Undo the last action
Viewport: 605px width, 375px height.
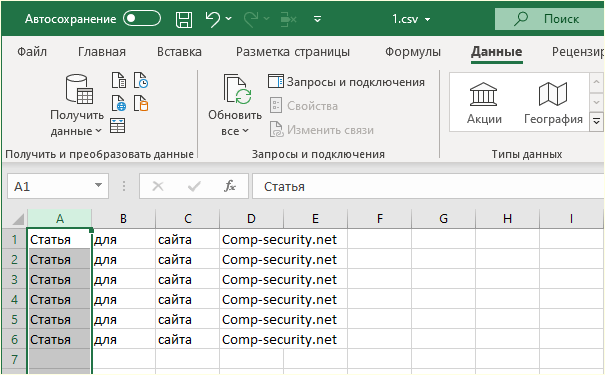pyautogui.click(x=213, y=19)
